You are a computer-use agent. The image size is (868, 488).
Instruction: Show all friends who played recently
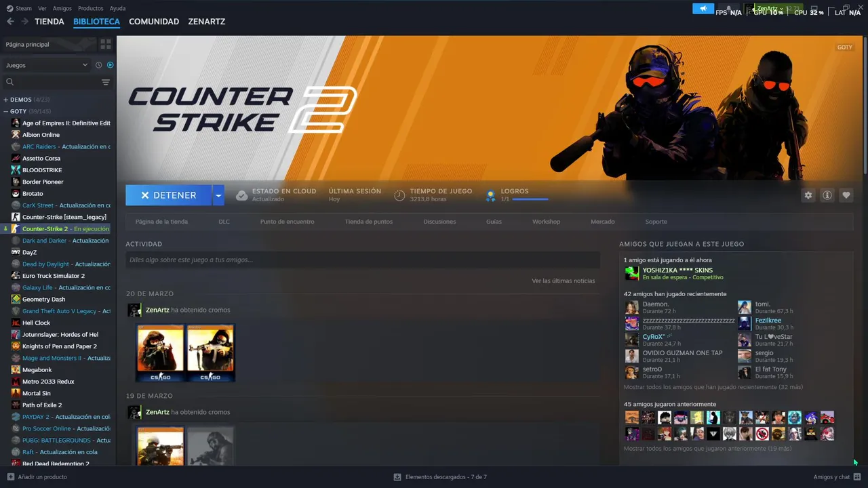coord(713,387)
